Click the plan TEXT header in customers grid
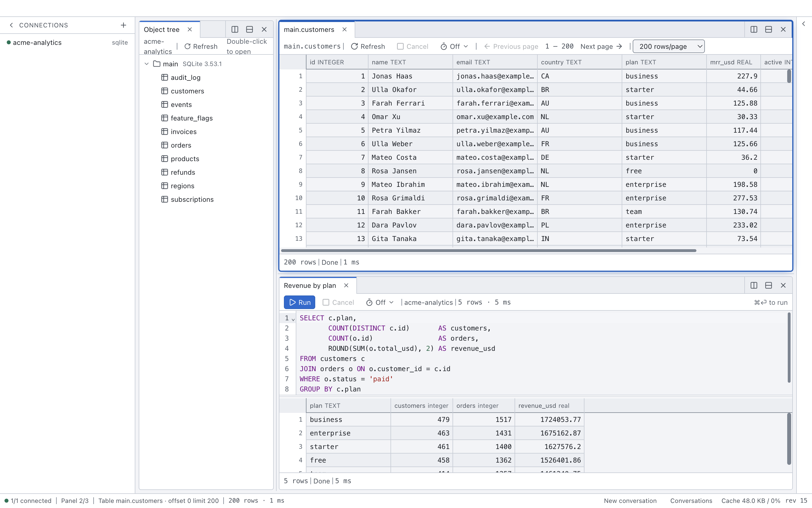This screenshot has height=508, width=812. click(664, 62)
